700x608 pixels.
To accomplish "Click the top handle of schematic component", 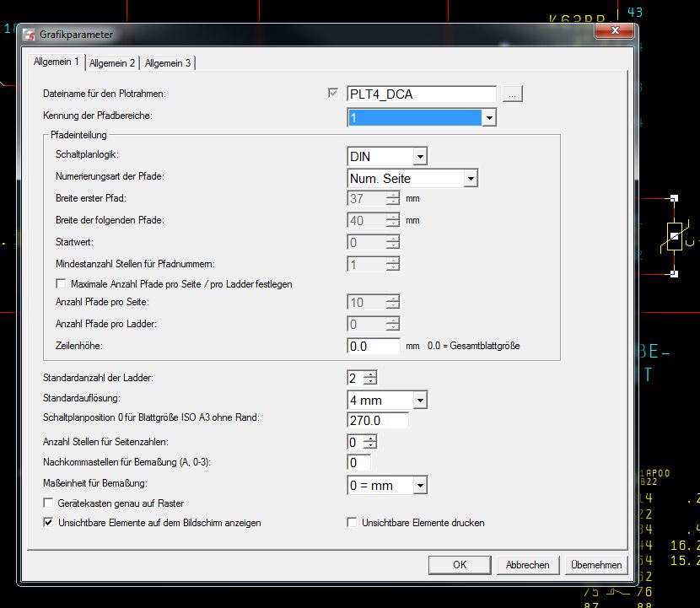I will coord(674,198).
